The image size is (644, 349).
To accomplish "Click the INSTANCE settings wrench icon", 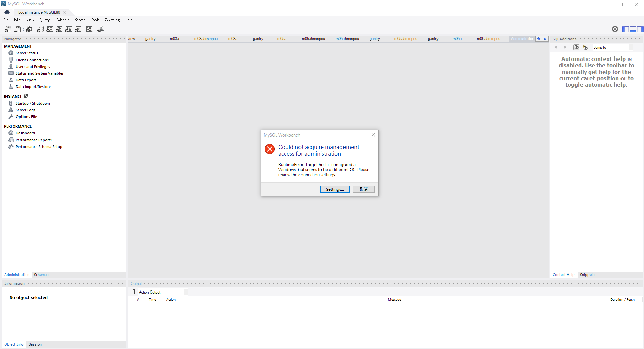I will pos(26,96).
